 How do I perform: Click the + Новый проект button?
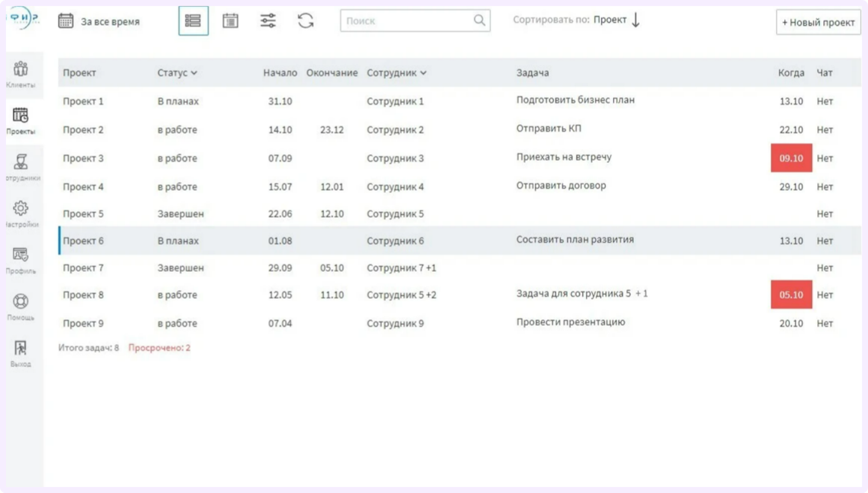(x=818, y=22)
